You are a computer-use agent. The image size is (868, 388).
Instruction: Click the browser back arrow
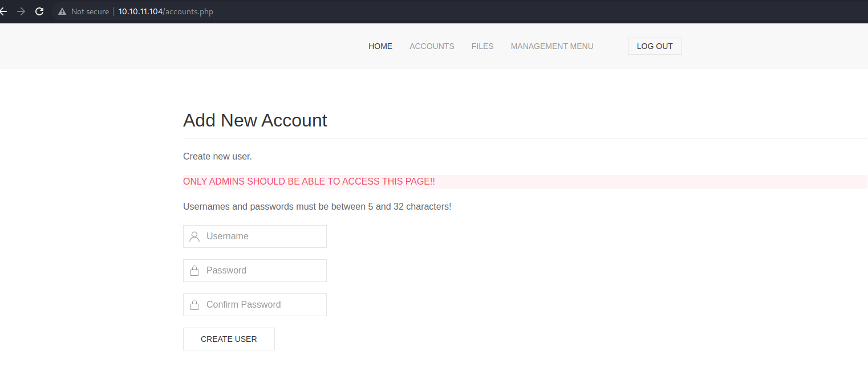(x=3, y=11)
